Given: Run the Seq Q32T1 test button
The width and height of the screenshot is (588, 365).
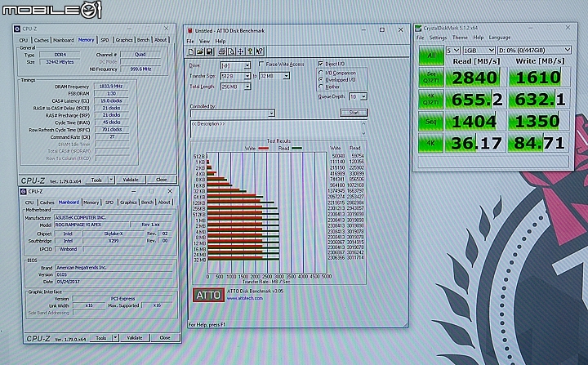Looking at the screenshot, I should pos(431,77).
